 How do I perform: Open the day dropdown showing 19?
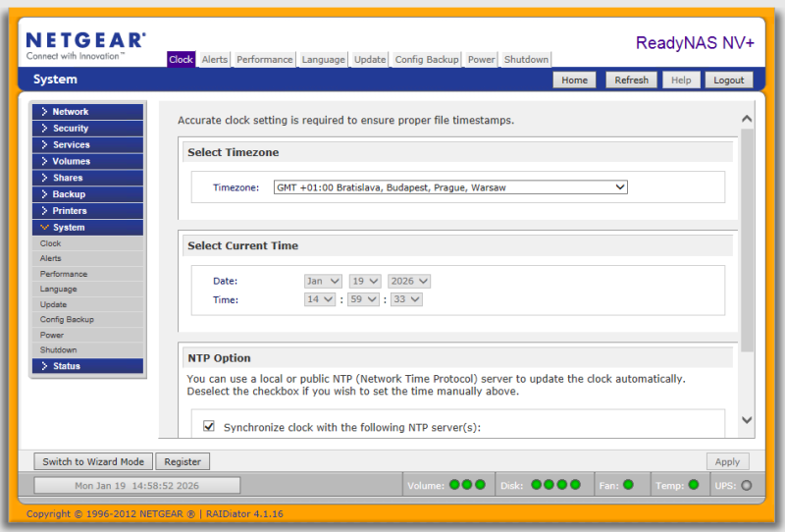(x=365, y=281)
